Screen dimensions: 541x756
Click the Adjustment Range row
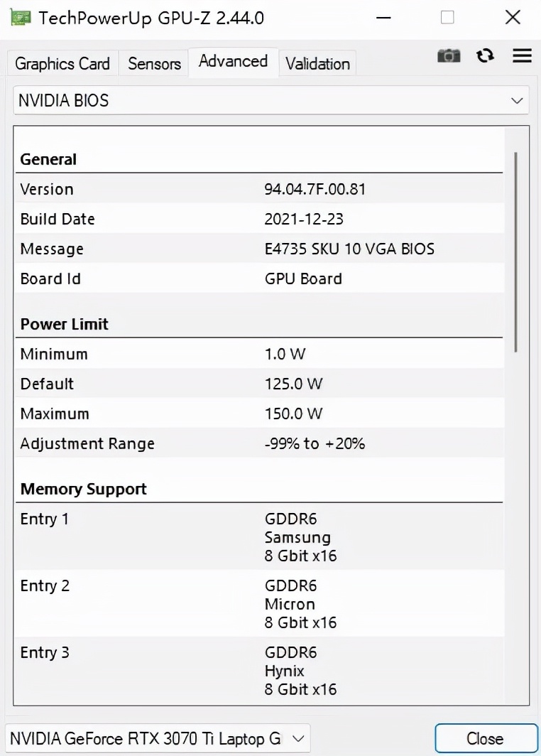point(259,443)
